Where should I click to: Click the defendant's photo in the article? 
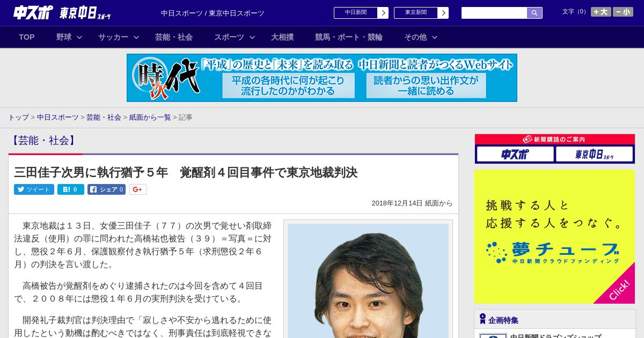point(368,281)
